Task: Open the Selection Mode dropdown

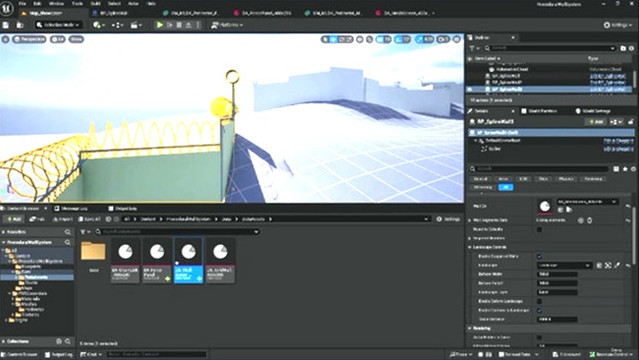Action: tap(58, 25)
